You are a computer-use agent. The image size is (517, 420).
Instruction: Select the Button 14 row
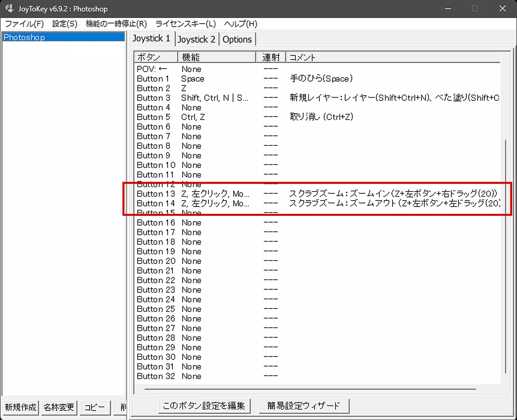pyautogui.click(x=317, y=204)
